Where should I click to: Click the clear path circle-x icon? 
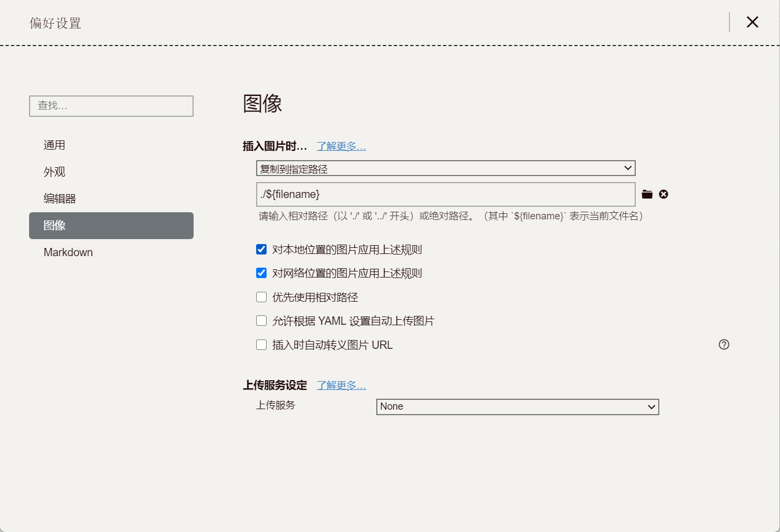pyautogui.click(x=664, y=195)
